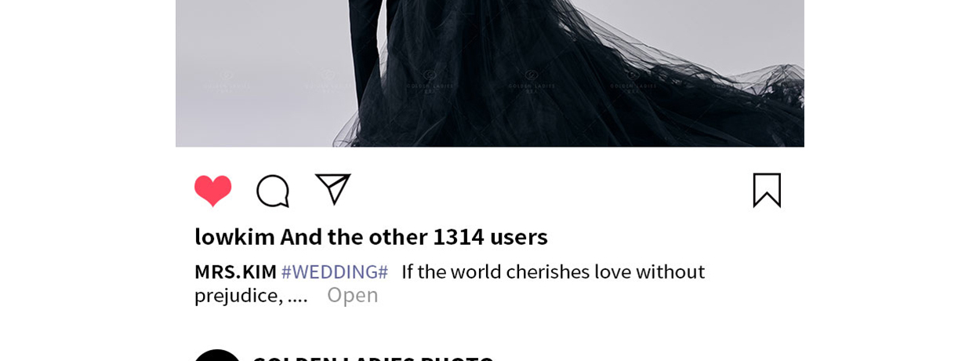The width and height of the screenshot is (980, 361).
Task: Click the leftmost Golden Ladies watermark logo
Action: [227, 82]
